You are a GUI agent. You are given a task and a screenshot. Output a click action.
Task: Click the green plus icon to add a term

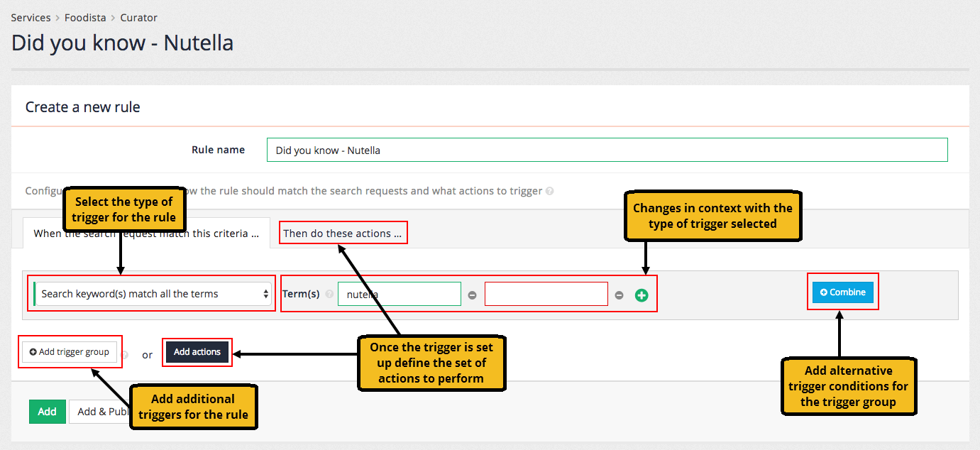pos(642,295)
